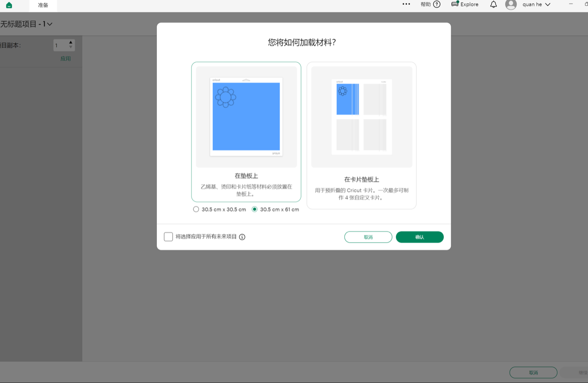Click the project copies number field
This screenshot has width=588, height=383.
click(60, 46)
